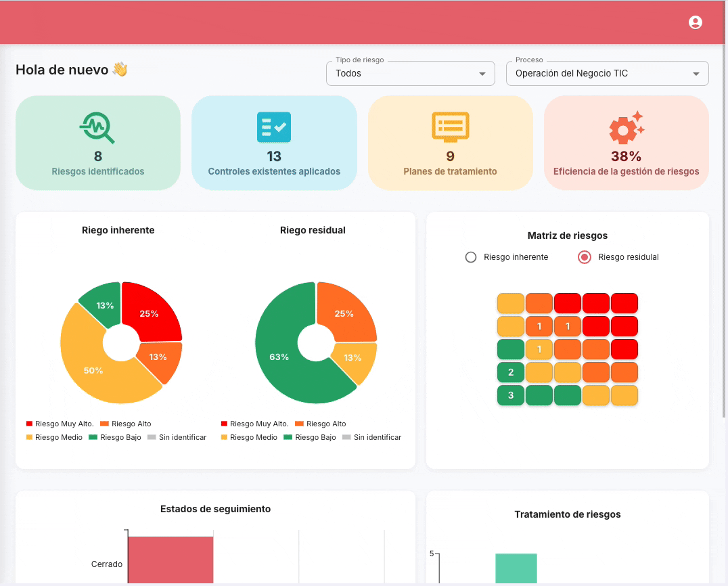The height and width of the screenshot is (586, 728).
Task: Click the pulse-magnifier icon on Riesgos identificados card
Action: pos(97,127)
